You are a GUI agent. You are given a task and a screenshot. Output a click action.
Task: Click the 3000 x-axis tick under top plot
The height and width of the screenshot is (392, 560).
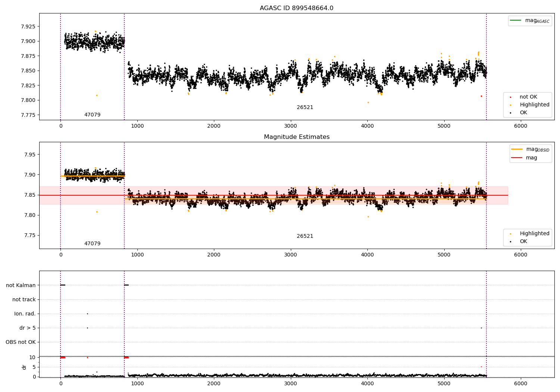(290, 126)
